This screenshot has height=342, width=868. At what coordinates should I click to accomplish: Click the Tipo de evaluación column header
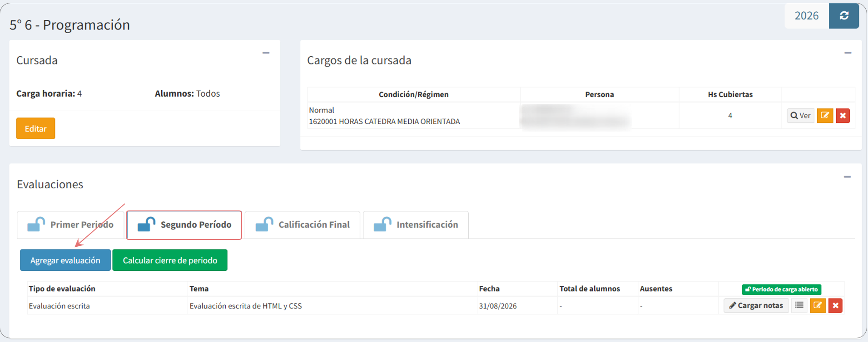click(x=62, y=289)
